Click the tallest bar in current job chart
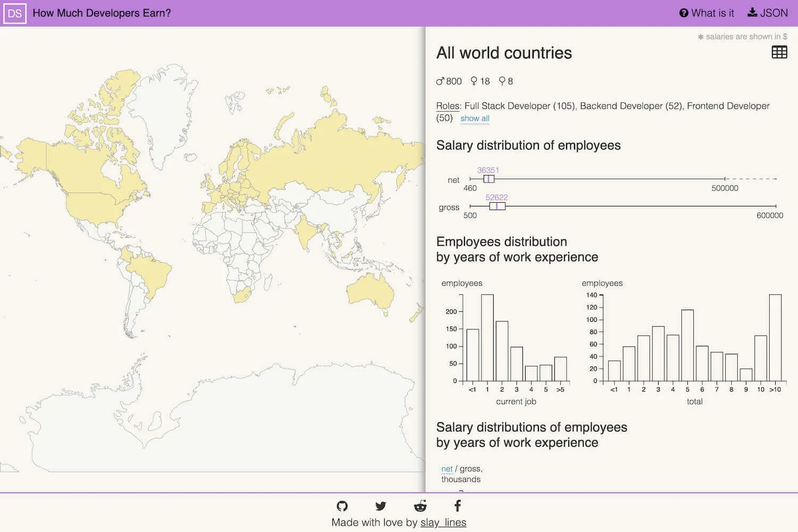This screenshot has width=798, height=532. pyautogui.click(x=487, y=337)
